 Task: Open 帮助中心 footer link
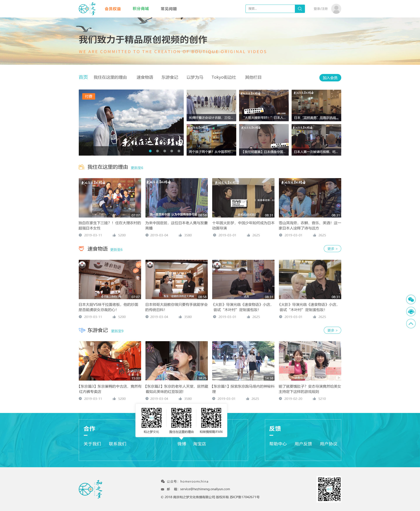coord(278,444)
